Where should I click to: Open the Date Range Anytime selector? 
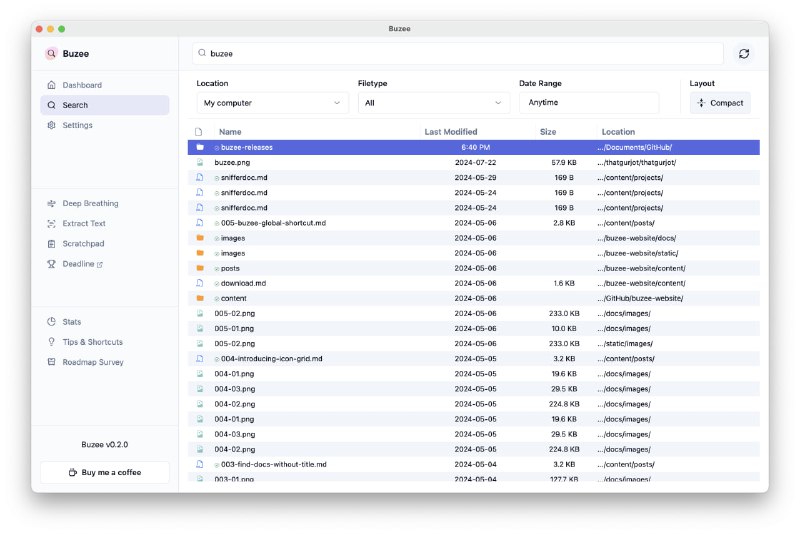click(589, 103)
